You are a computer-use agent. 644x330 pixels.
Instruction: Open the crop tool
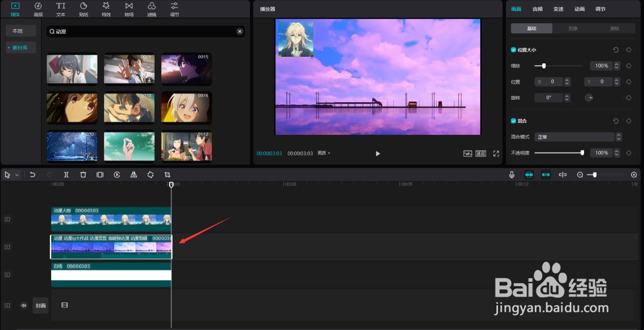click(167, 175)
